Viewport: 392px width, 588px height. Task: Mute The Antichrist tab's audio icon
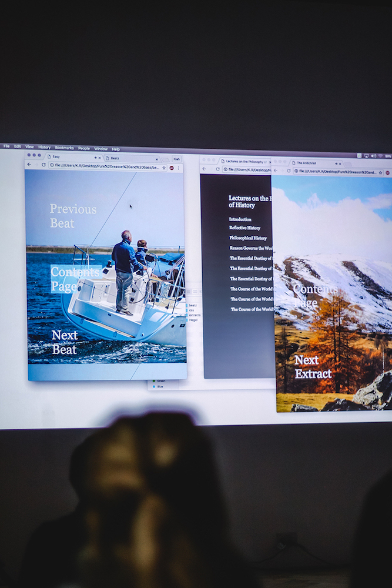[336, 163]
